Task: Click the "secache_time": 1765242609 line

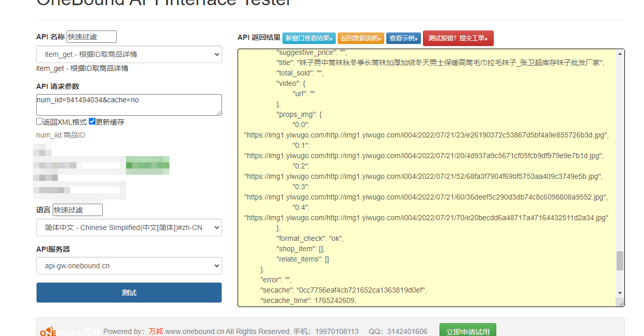Action: 308,300
